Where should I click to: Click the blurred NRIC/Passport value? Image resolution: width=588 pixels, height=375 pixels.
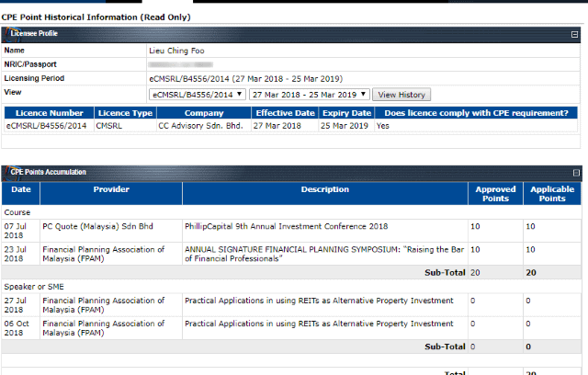pos(181,64)
